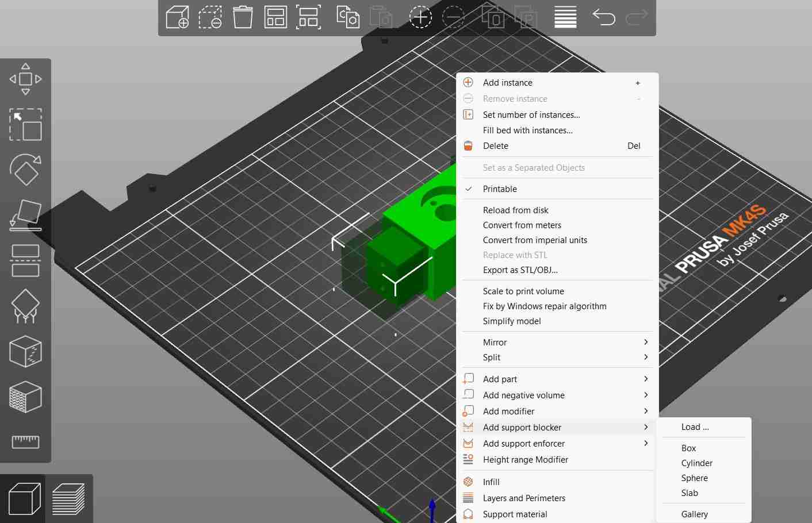Expand the Add support enforcer submenu
Screen dimensions: 812x523
558,444
